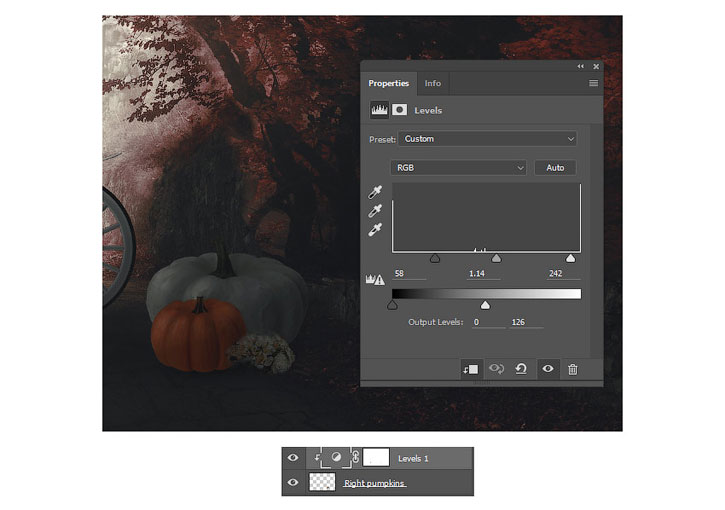Click the midtone input field showing 1.14

coord(483,274)
